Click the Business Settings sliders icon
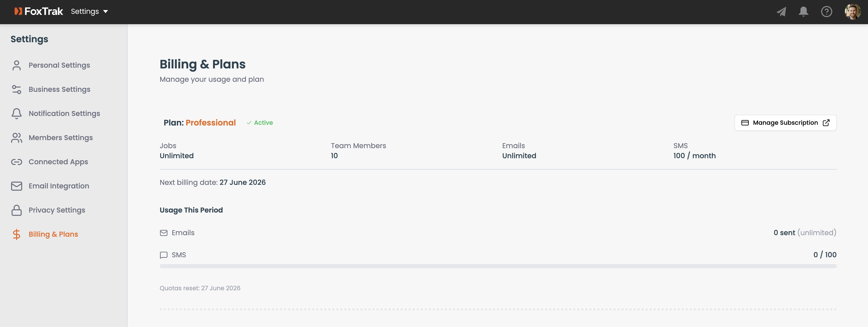The height and width of the screenshot is (327, 868). point(17,90)
